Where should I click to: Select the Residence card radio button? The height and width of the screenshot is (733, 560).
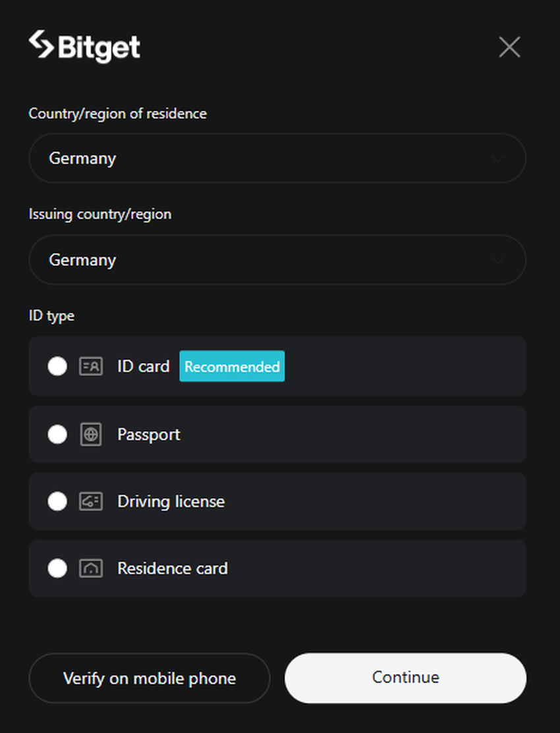coord(57,568)
